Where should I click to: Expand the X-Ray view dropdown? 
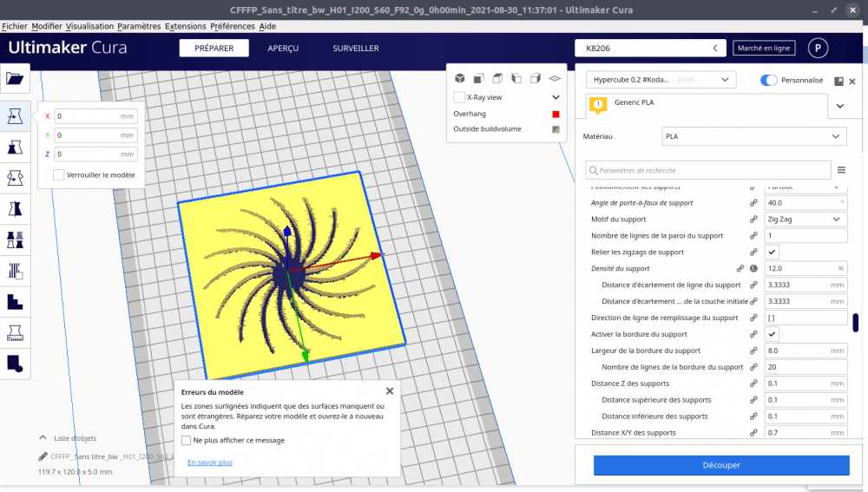[x=556, y=97]
